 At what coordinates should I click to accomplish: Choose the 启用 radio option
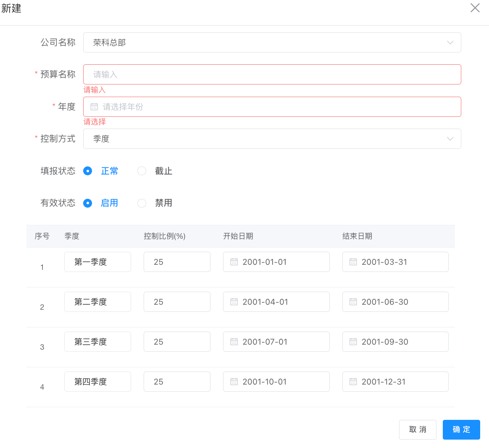click(x=88, y=203)
